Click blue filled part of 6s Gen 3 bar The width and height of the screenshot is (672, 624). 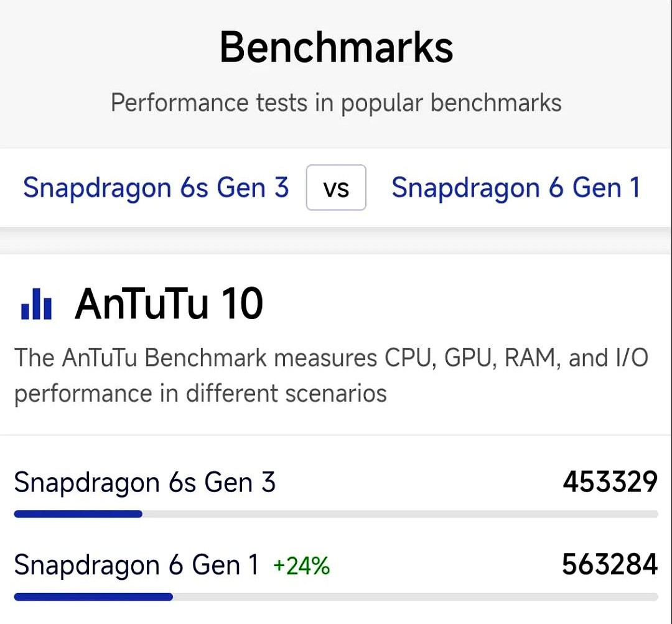[x=78, y=514]
